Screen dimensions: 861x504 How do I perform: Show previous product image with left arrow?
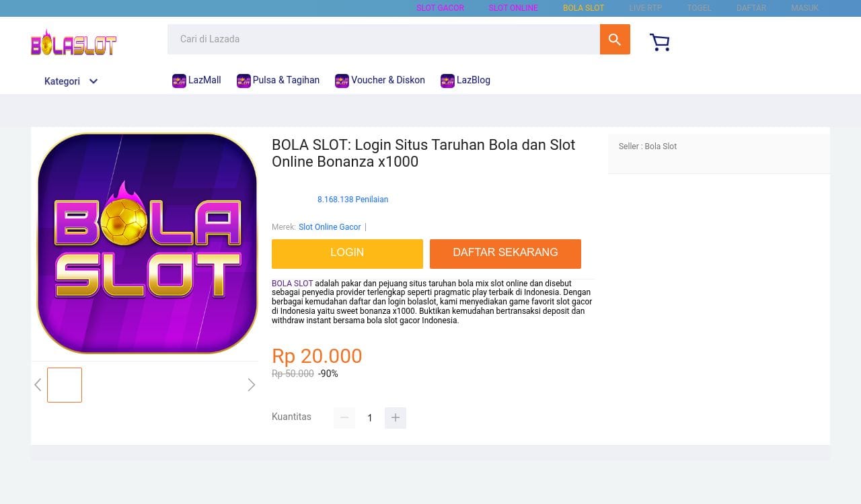[38, 385]
